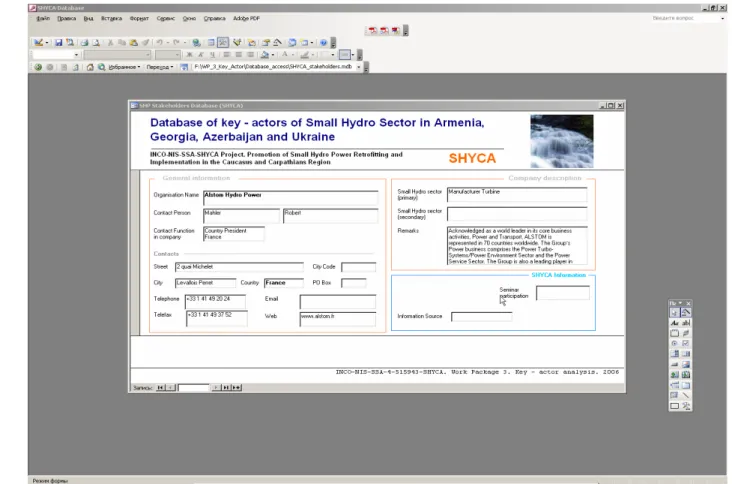The height and width of the screenshot is (484, 732).
Task: Click the Format Painter brush icon
Action: (x=145, y=42)
